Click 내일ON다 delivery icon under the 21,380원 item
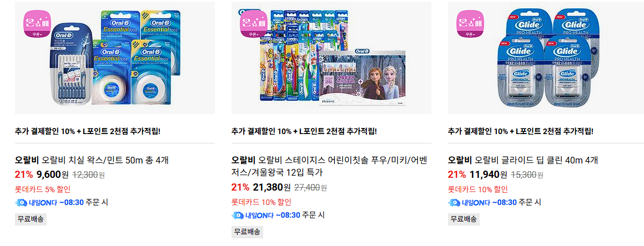 pos(238,215)
